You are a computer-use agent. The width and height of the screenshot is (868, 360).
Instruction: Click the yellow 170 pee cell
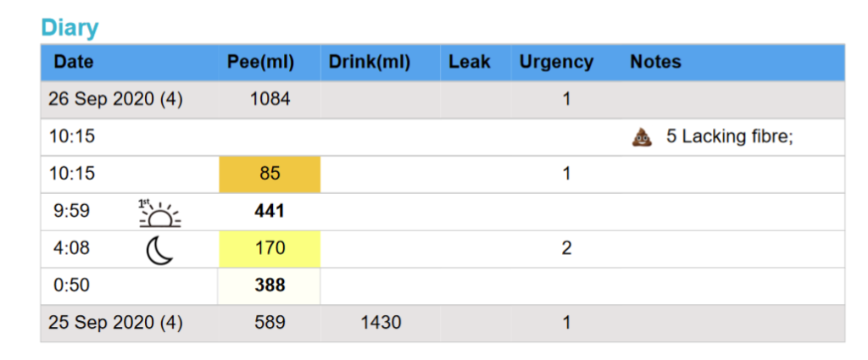(270, 248)
